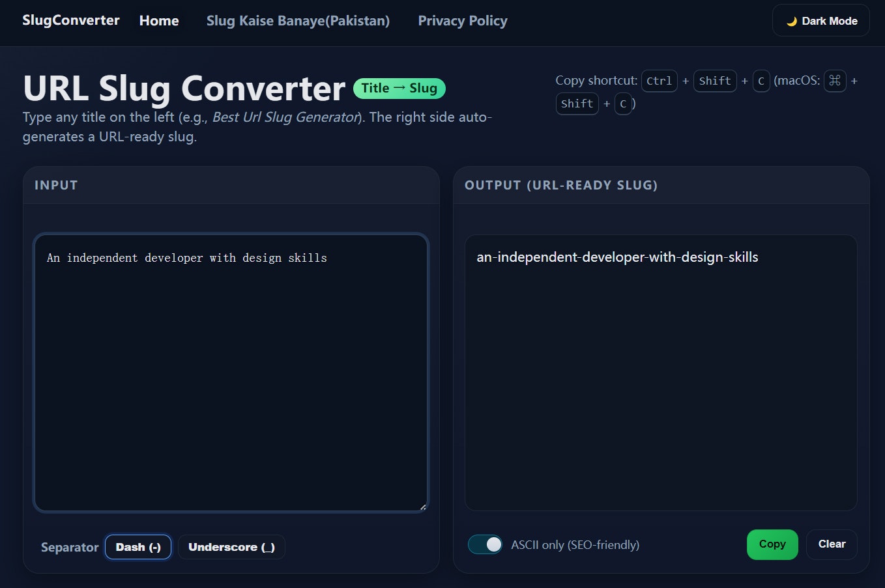885x588 pixels.
Task: Click inside the input title textarea
Action: click(x=231, y=372)
